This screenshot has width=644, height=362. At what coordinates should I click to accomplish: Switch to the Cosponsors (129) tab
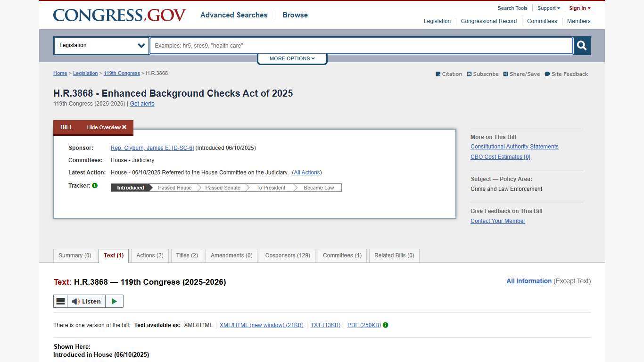tap(288, 255)
